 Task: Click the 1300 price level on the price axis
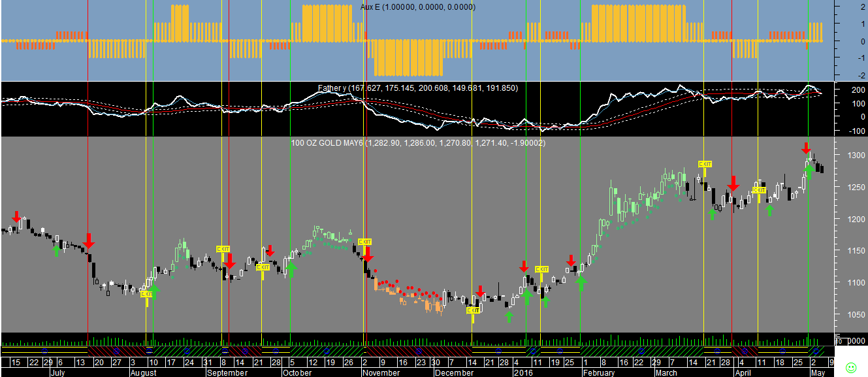pos(855,156)
